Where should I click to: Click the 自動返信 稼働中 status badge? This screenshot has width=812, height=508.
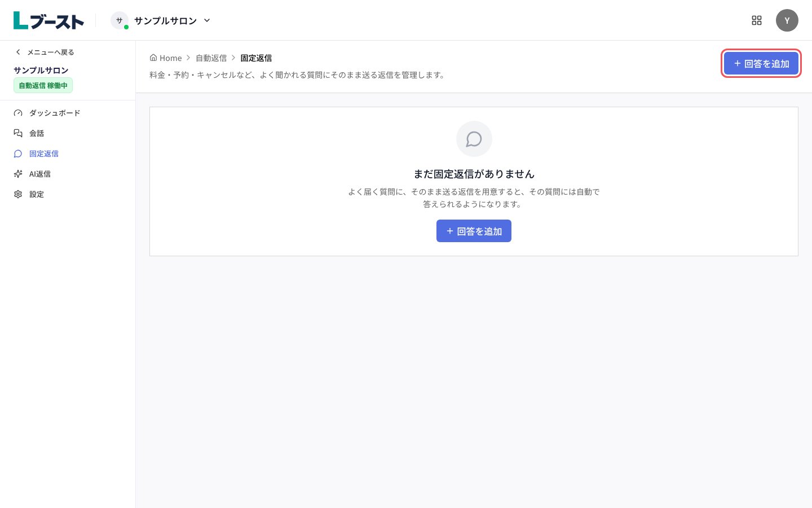coord(43,85)
